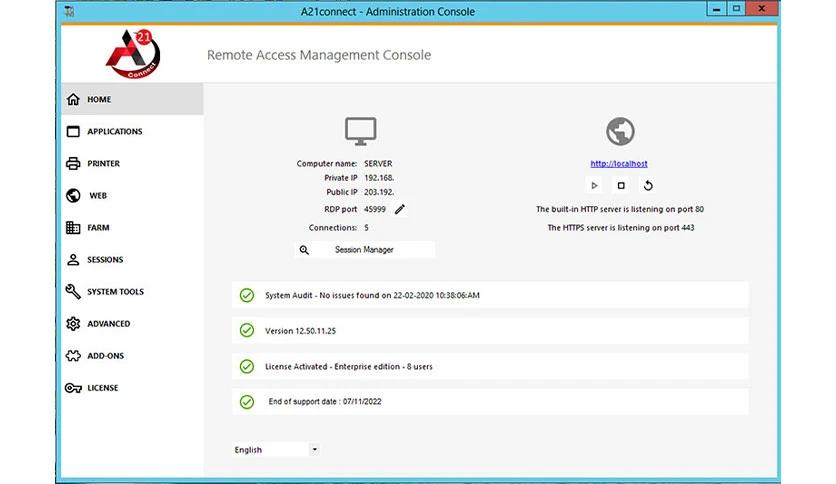Viewport: 836px width, 484px height.
Task: Expand the English language dropdown arrow
Action: point(315,449)
